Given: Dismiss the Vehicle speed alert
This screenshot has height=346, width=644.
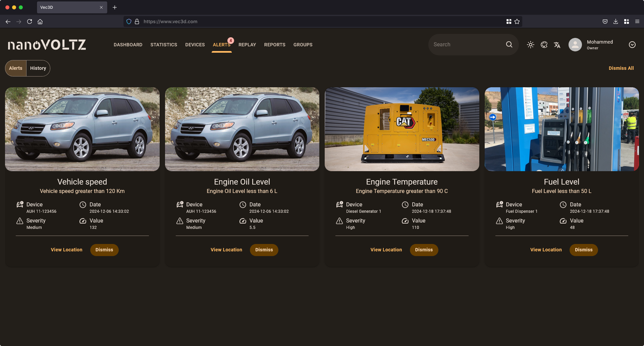Looking at the screenshot, I should tap(104, 250).
